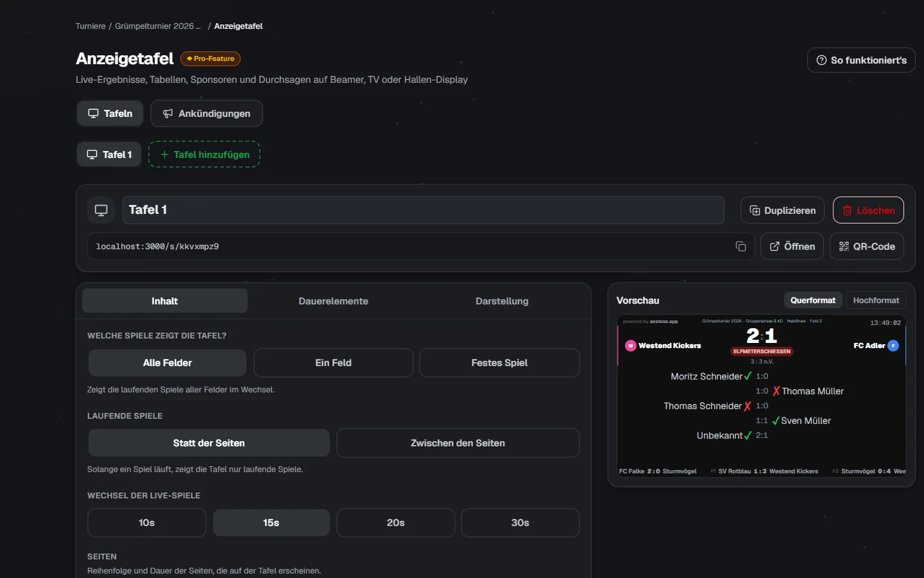Show the QR-Code for this board
Image resolution: width=924 pixels, height=578 pixels.
point(867,247)
